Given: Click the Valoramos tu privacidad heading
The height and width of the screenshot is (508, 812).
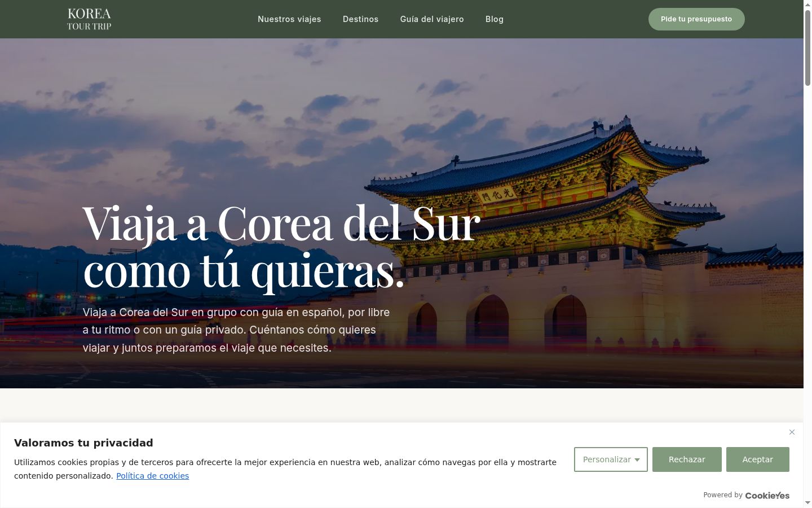Looking at the screenshot, I should 83,443.
